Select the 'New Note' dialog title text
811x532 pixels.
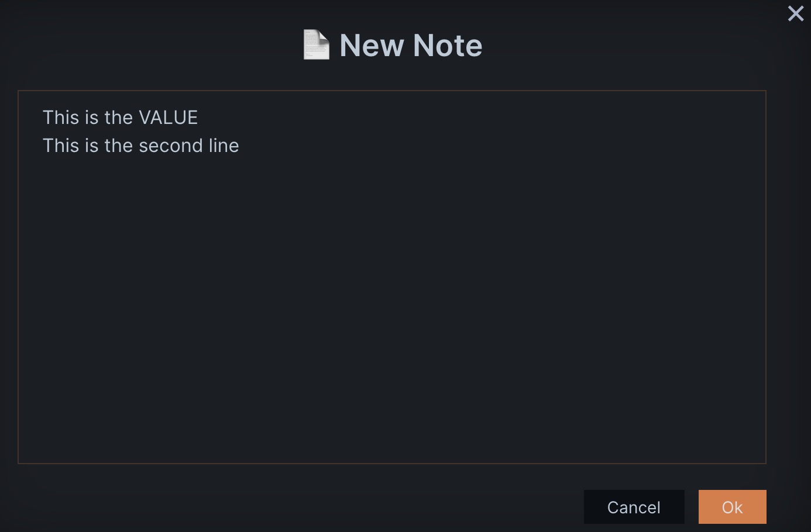410,44
